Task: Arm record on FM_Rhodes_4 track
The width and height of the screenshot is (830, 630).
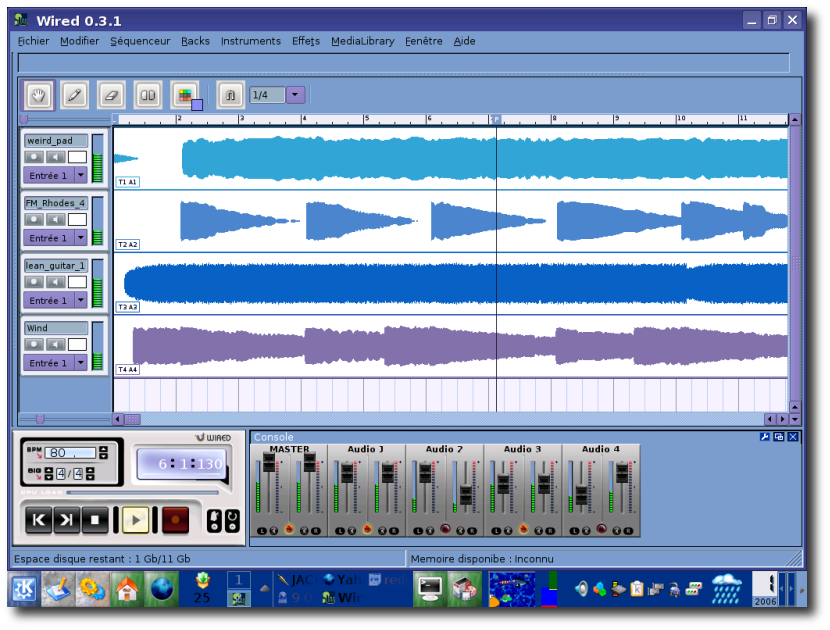Action: [x=34, y=219]
